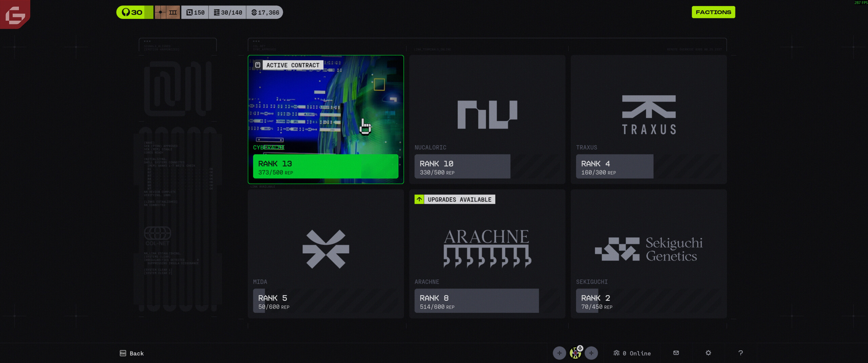
Task: Click the bronze rank III badge
Action: 167,13
